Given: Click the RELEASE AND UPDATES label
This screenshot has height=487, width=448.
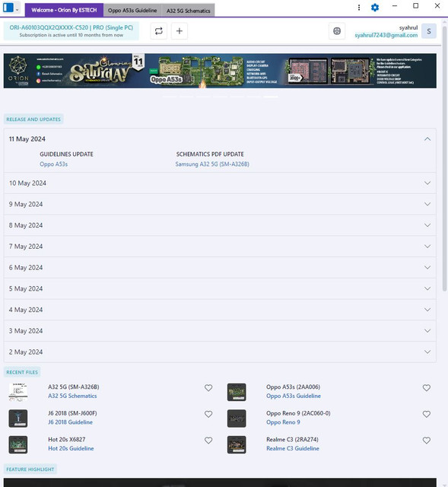Looking at the screenshot, I should click(x=33, y=119).
